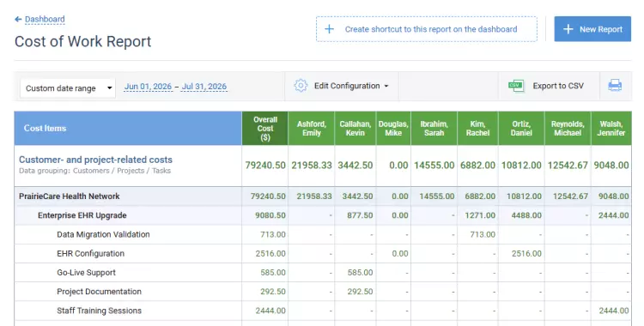Viewport: 644px width, 326px height.
Task: Click the Cost Items column header
Action: (x=128, y=128)
